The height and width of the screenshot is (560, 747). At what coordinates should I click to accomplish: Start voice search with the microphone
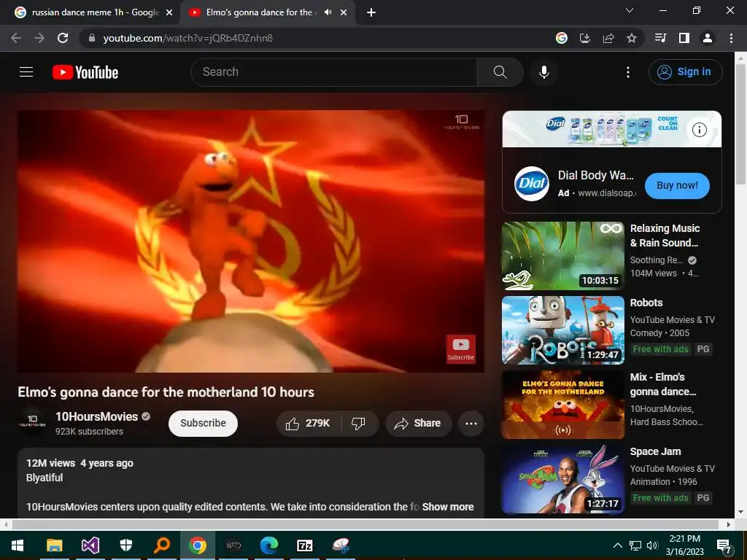pos(544,72)
